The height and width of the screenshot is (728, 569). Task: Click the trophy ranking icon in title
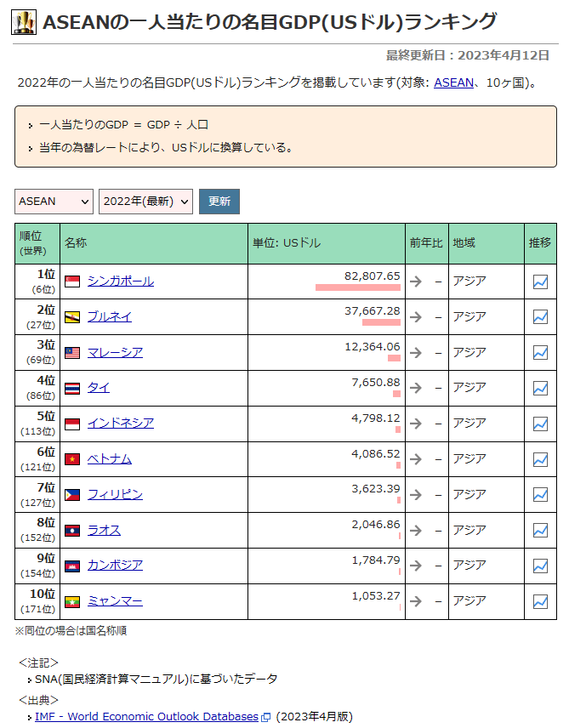(x=24, y=22)
